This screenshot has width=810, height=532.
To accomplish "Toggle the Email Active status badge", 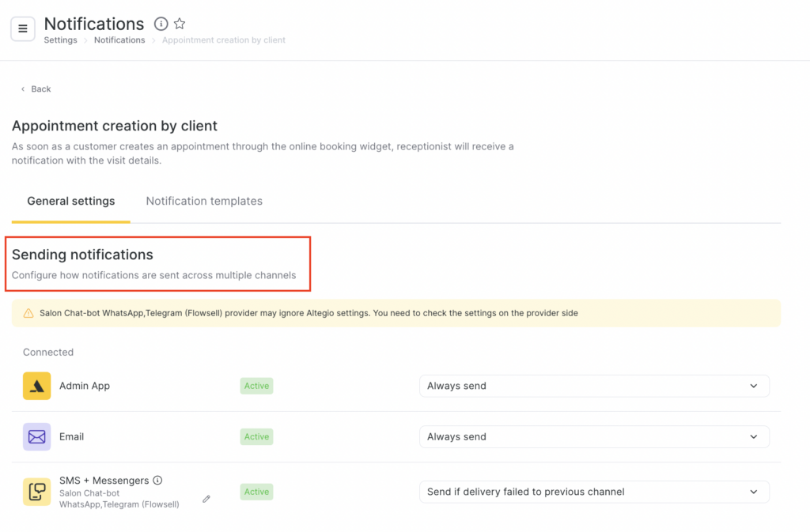I will coord(256,436).
